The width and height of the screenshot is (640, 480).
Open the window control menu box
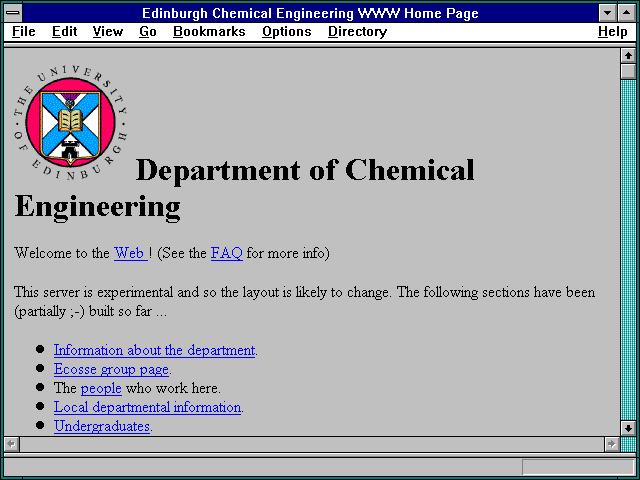[x=13, y=13]
